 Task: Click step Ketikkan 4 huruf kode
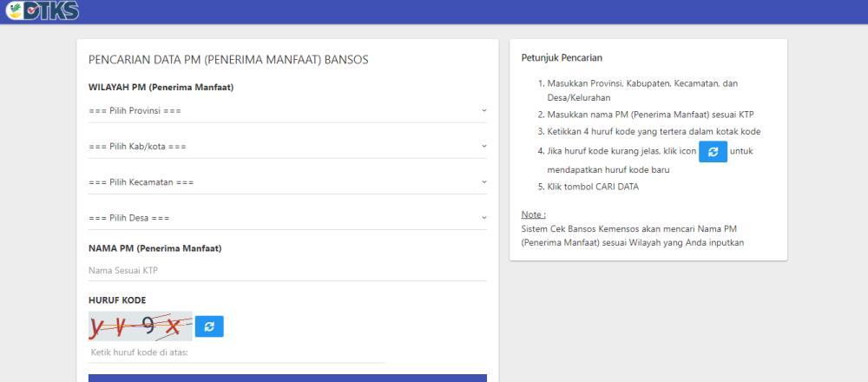(654, 132)
